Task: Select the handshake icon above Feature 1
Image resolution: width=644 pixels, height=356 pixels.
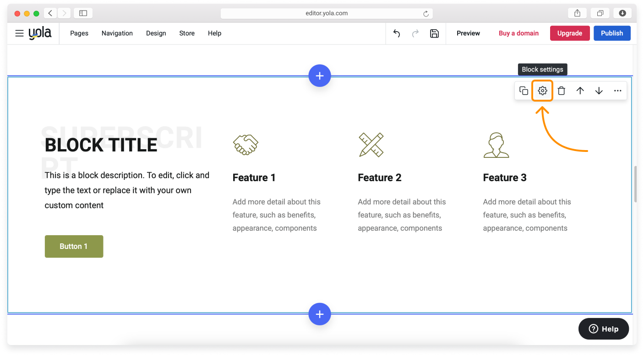Action: point(246,145)
